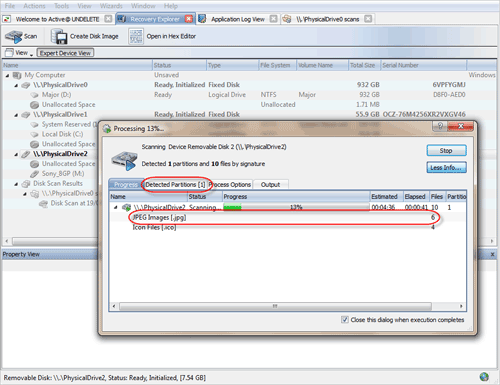Toggle Close this dialog when execution completes

pos(345,320)
